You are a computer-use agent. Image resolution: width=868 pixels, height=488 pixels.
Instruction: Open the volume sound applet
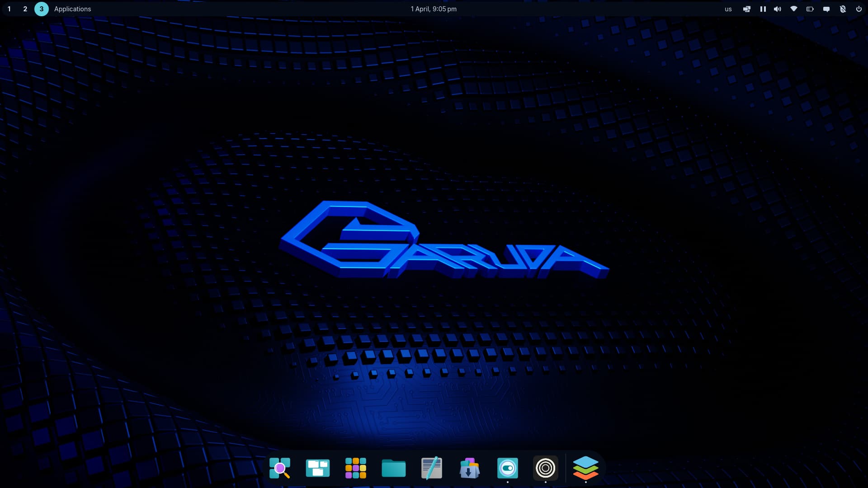tap(778, 9)
